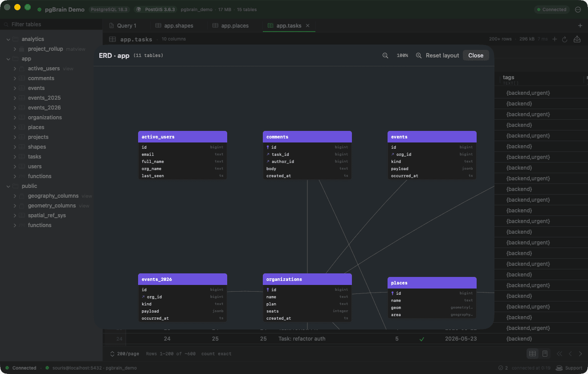Expand the comments table node
Image resolution: width=588 pixels, height=374 pixels.
pos(15,78)
